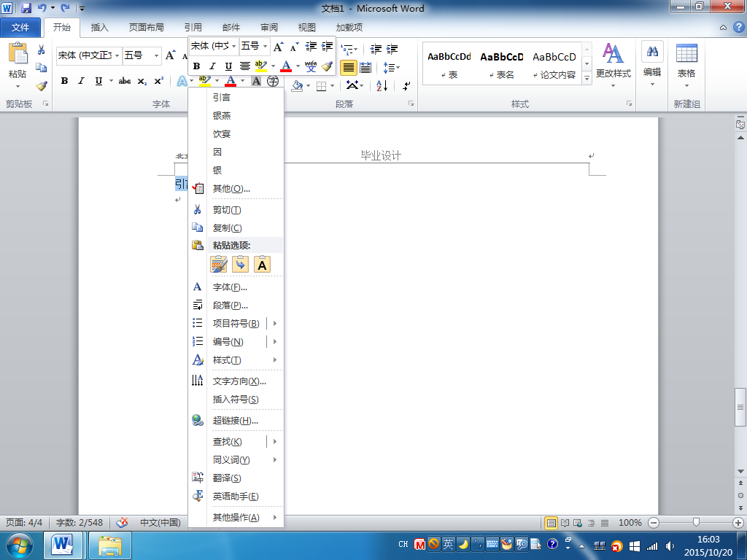Toggle Superscript x² formatting
The image size is (747, 560).
(158, 81)
